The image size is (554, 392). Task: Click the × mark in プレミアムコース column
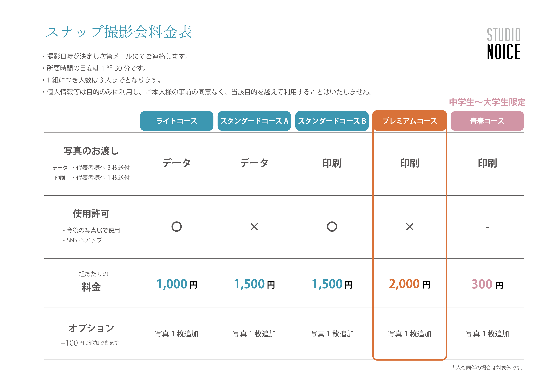coord(409,227)
